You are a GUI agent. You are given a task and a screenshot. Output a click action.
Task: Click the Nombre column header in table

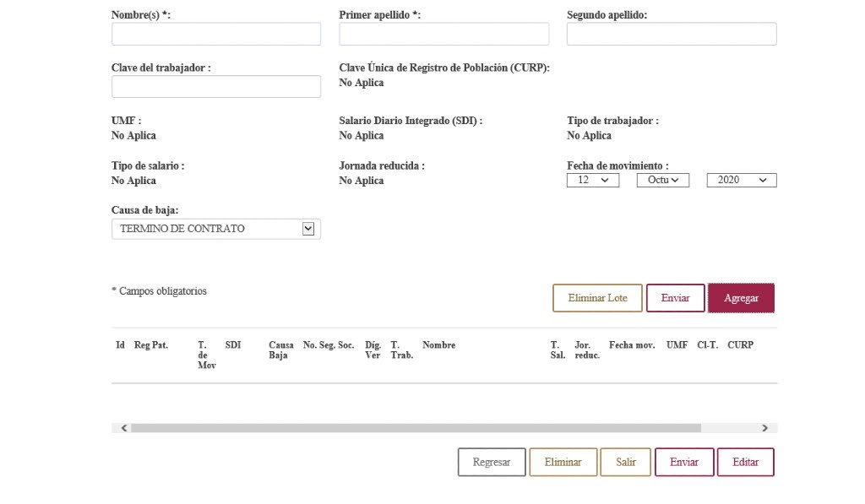pyautogui.click(x=438, y=345)
